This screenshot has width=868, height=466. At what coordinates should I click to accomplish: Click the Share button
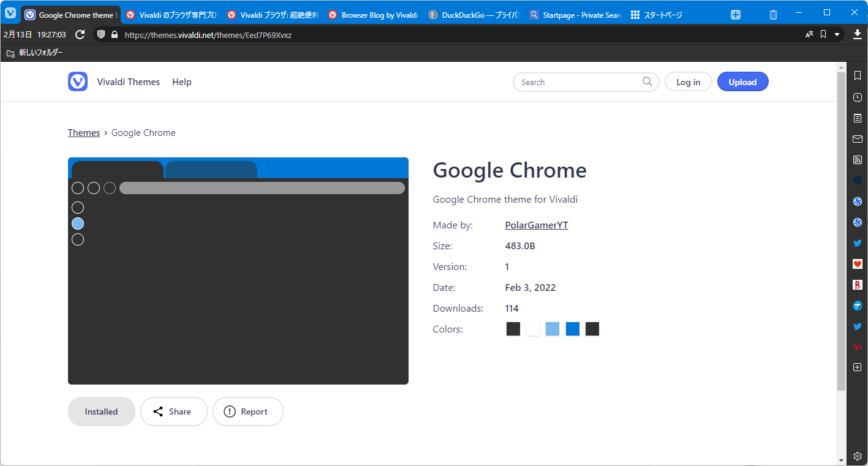(174, 412)
